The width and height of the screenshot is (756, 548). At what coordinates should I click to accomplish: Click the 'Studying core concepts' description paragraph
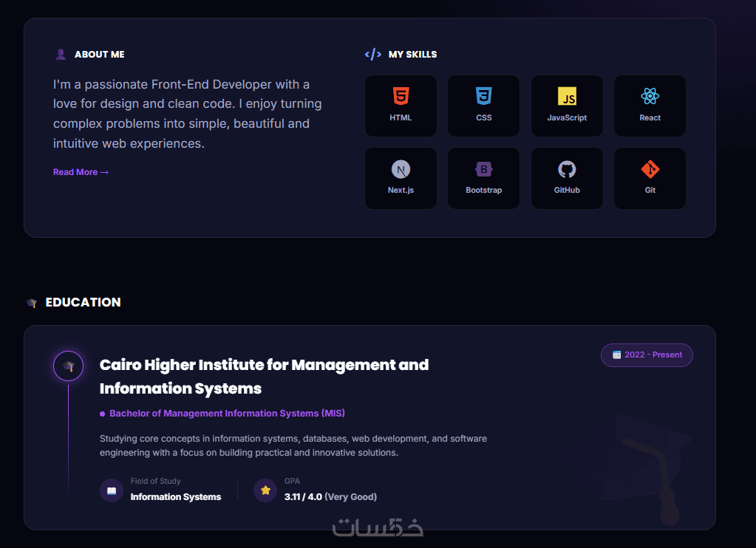293,445
